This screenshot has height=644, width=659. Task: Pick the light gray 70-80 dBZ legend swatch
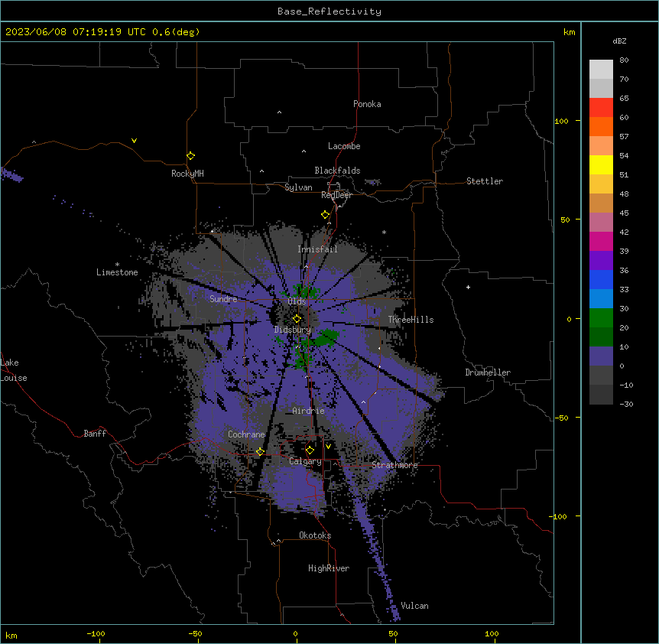coord(601,69)
